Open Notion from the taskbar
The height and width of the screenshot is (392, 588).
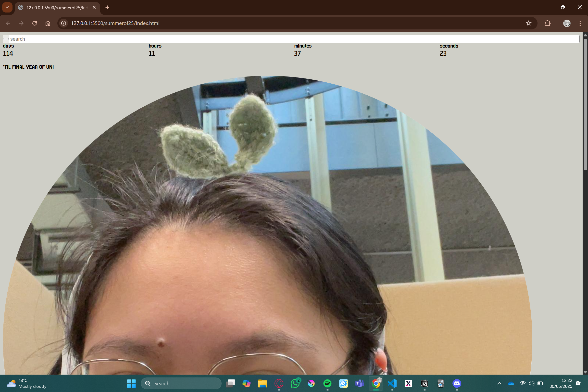point(424,383)
